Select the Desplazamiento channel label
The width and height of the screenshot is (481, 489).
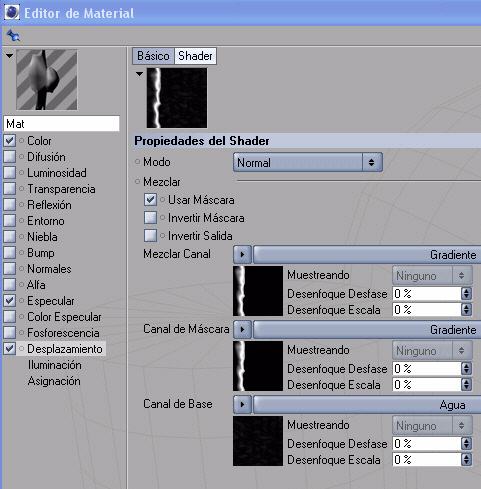click(65, 349)
